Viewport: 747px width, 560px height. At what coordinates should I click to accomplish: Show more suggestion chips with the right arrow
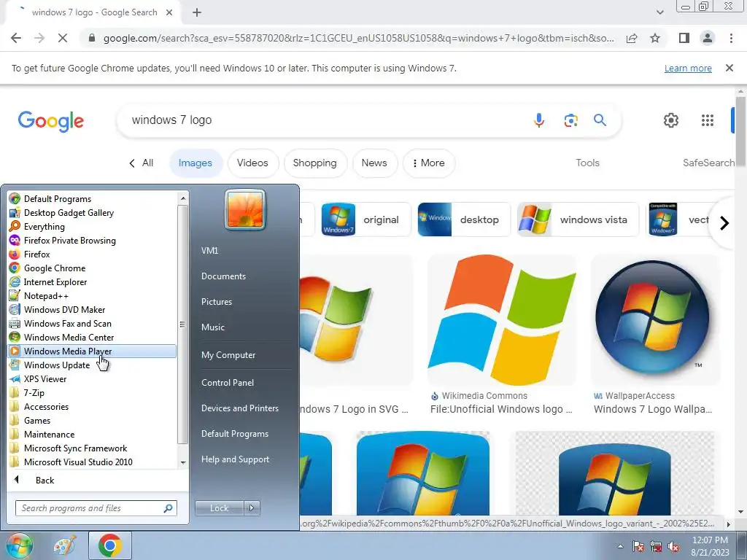point(724,222)
